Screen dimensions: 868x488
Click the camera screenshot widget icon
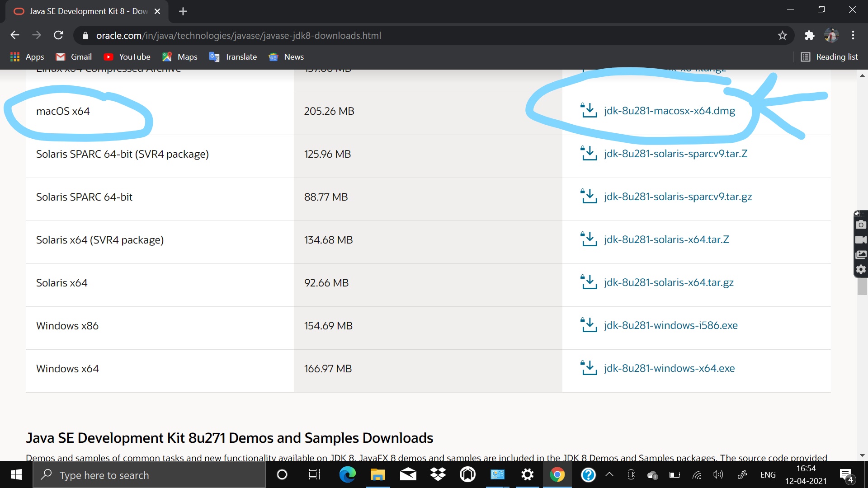[x=861, y=225]
